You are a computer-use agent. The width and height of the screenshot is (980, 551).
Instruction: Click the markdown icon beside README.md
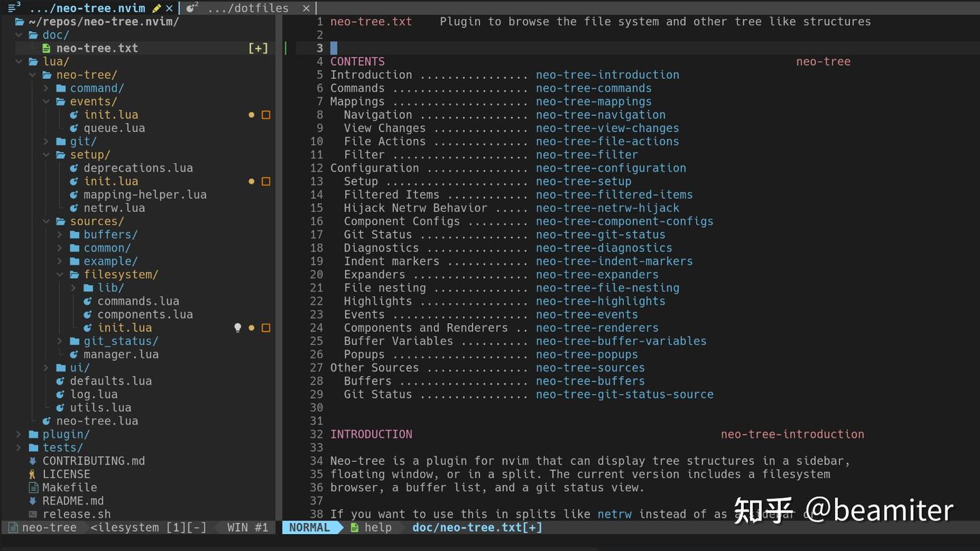click(x=33, y=501)
